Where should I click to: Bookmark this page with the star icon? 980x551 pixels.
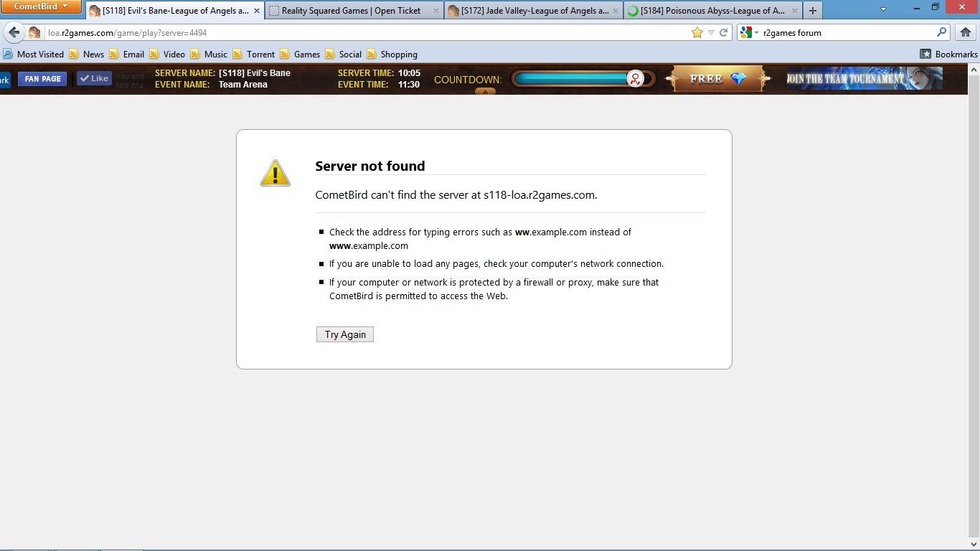[697, 32]
